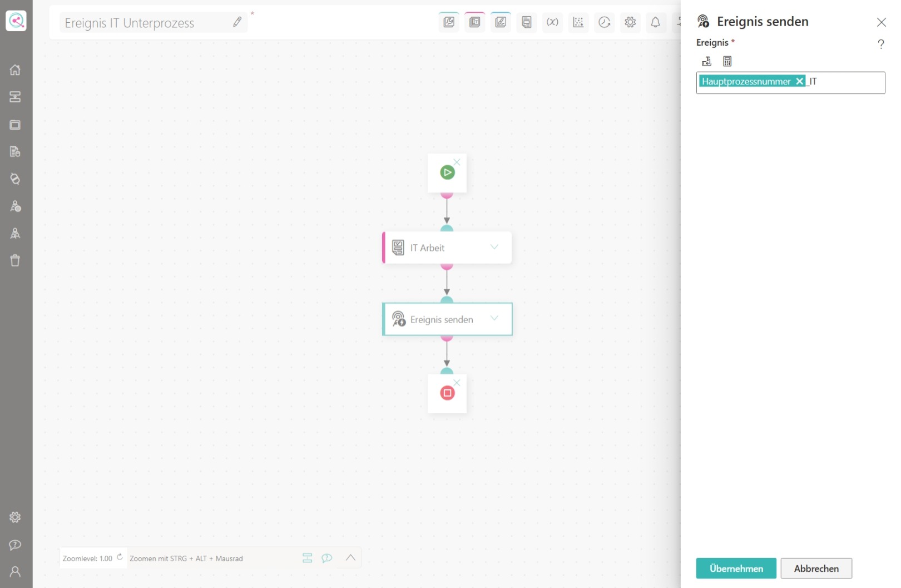Click the pencil icon to rename process
The image size is (901, 588).
(237, 22)
